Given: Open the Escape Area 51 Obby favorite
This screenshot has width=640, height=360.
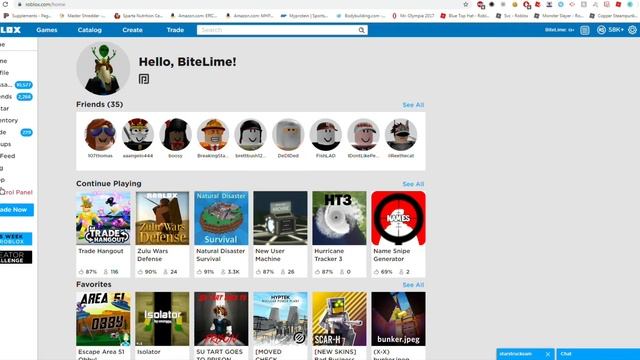Looking at the screenshot, I should coord(103,325).
